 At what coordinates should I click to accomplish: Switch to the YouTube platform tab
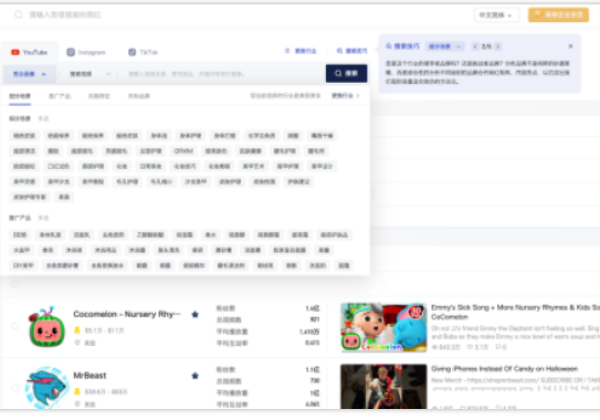click(x=29, y=52)
